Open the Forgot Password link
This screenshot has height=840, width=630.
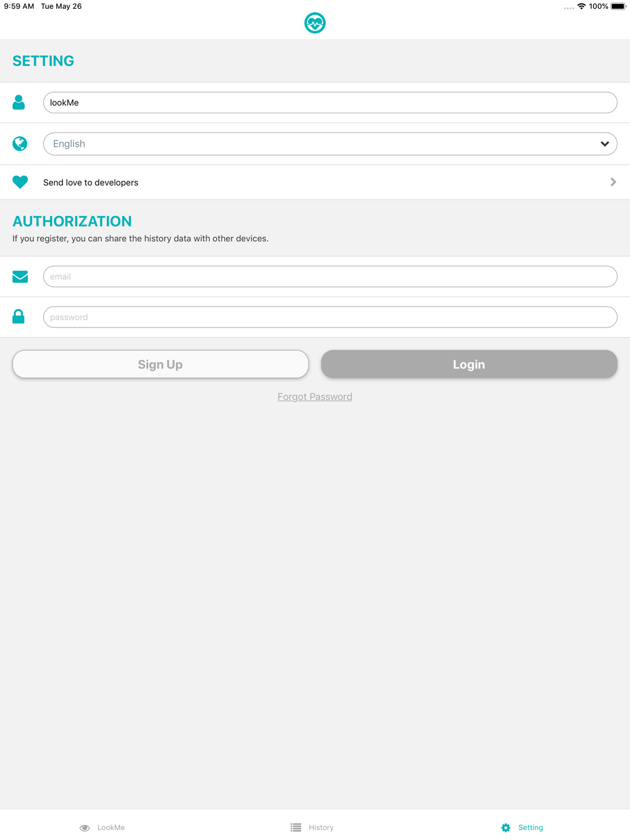tap(315, 397)
